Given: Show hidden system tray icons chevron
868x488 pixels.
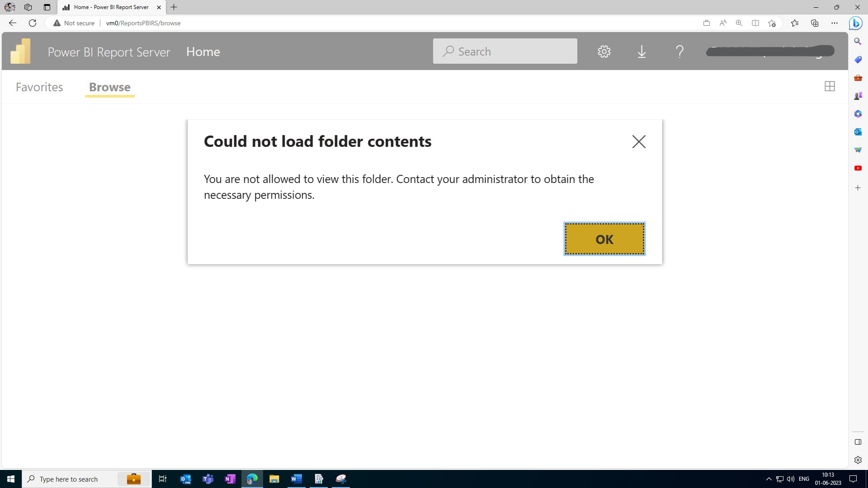Looking at the screenshot, I should click(769, 479).
